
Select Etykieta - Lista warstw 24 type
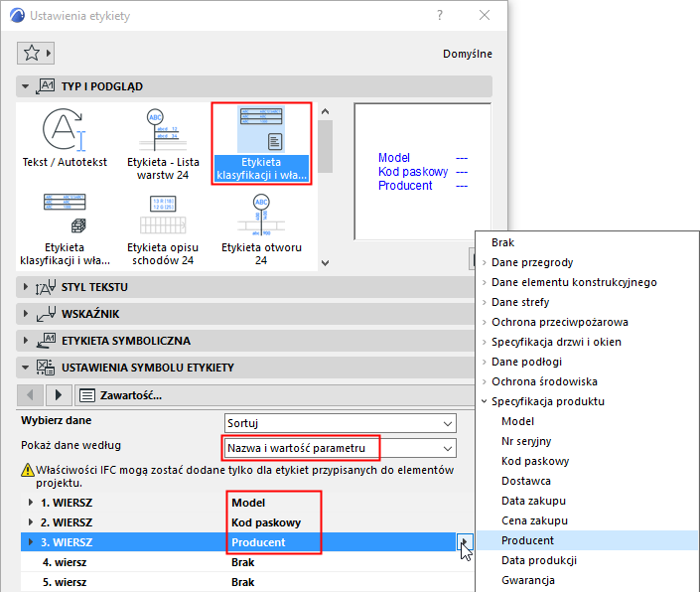[163, 143]
